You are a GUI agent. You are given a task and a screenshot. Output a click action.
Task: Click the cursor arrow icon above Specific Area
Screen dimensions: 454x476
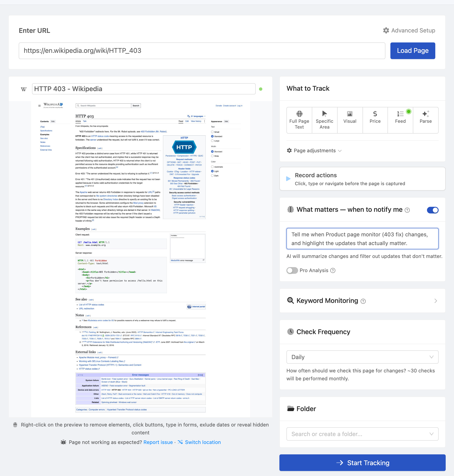coord(324,114)
